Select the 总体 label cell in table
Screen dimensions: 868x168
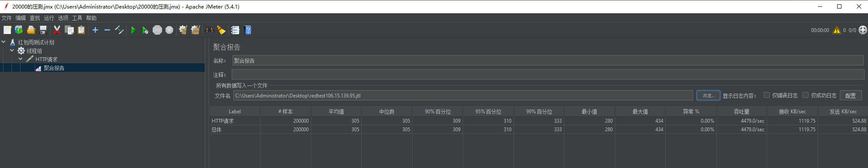point(235,130)
